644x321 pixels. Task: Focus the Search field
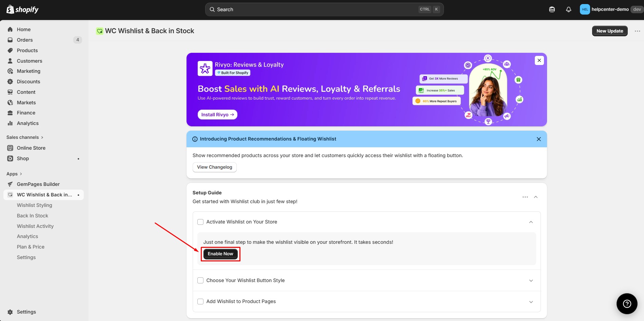[324, 9]
